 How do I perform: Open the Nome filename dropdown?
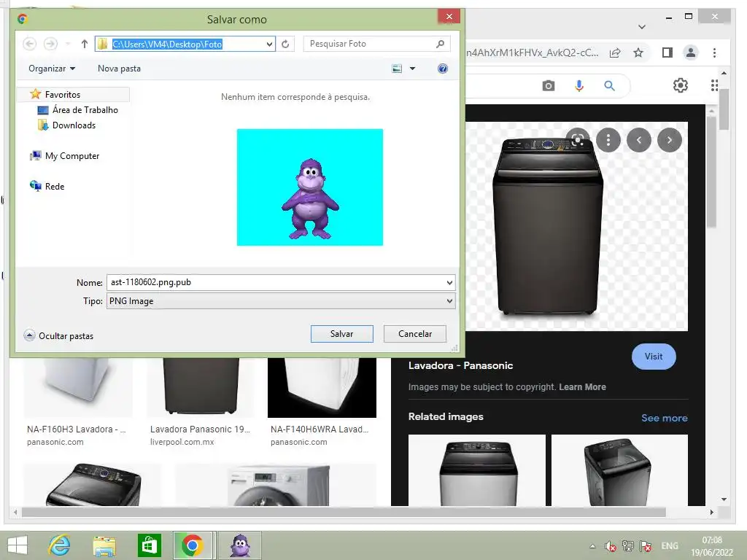(x=449, y=283)
